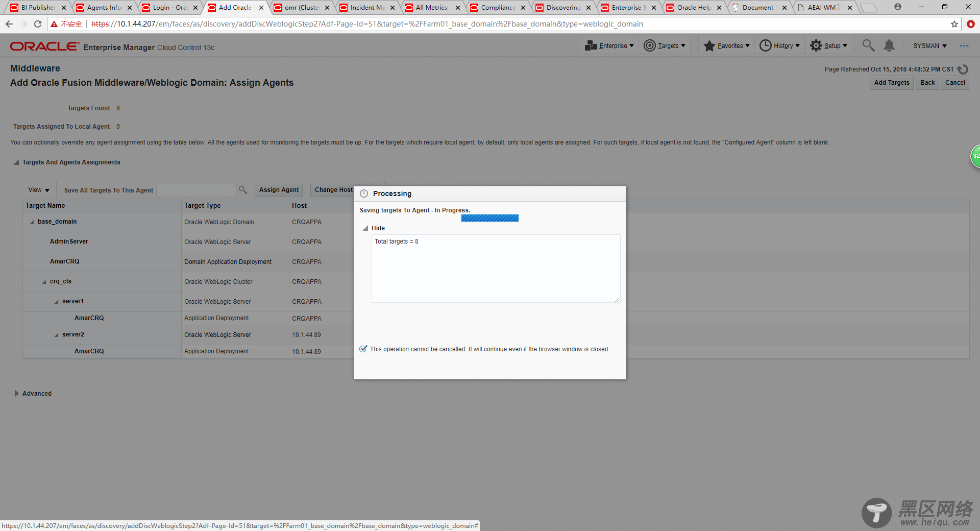Click the page refresh icon beside timestamp
Screen dimensions: 980x531
pyautogui.click(x=963, y=69)
